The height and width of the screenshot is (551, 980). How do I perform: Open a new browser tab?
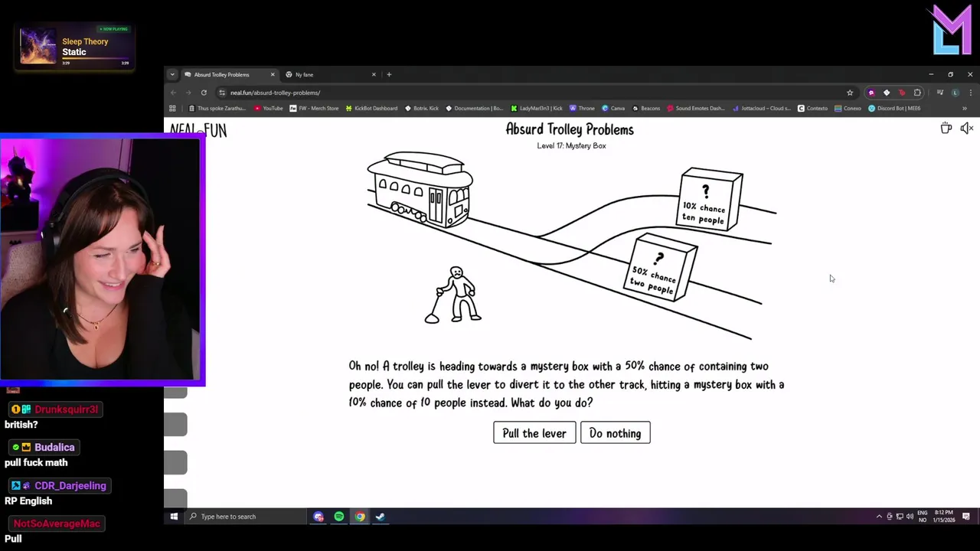pyautogui.click(x=389, y=74)
